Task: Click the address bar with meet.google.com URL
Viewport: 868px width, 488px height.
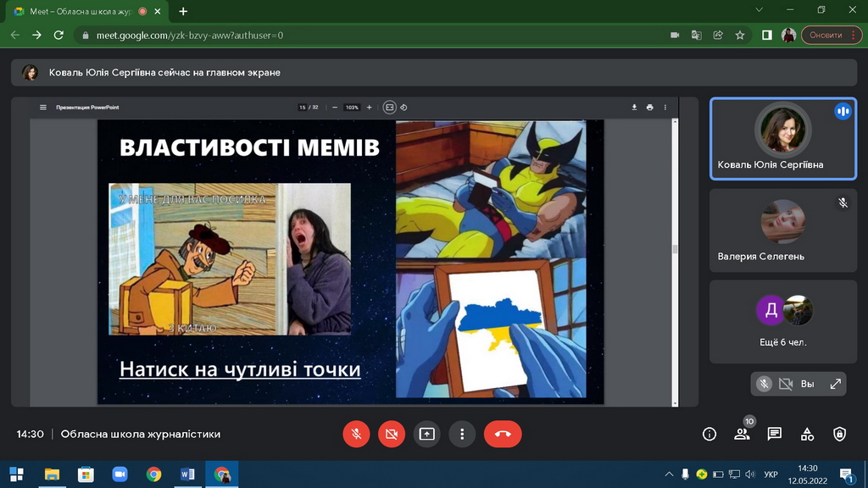Action: pos(365,36)
